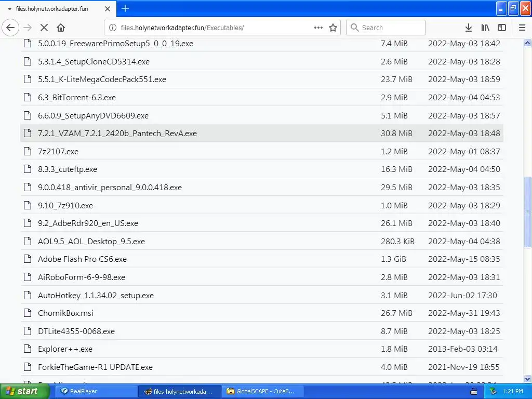The height and width of the screenshot is (399, 532).
Task: Click file icon beside 8.3.3_cuteftp.exe
Action: 28,169
